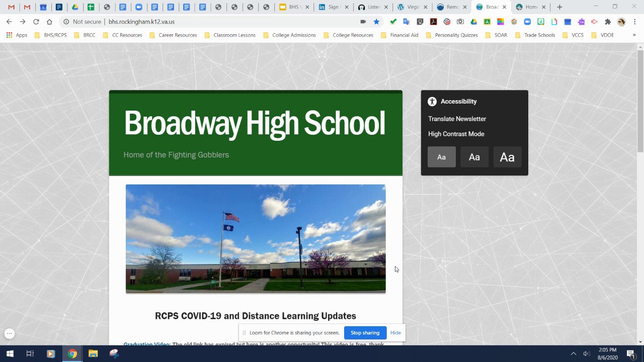
Task: Expand the Career Resources bookmark folder
Action: (173, 35)
